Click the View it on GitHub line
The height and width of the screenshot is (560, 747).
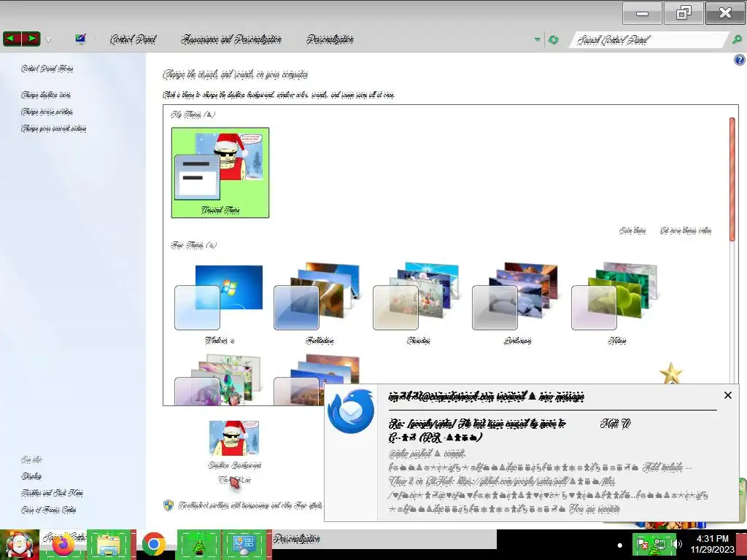pyautogui.click(x=502, y=481)
